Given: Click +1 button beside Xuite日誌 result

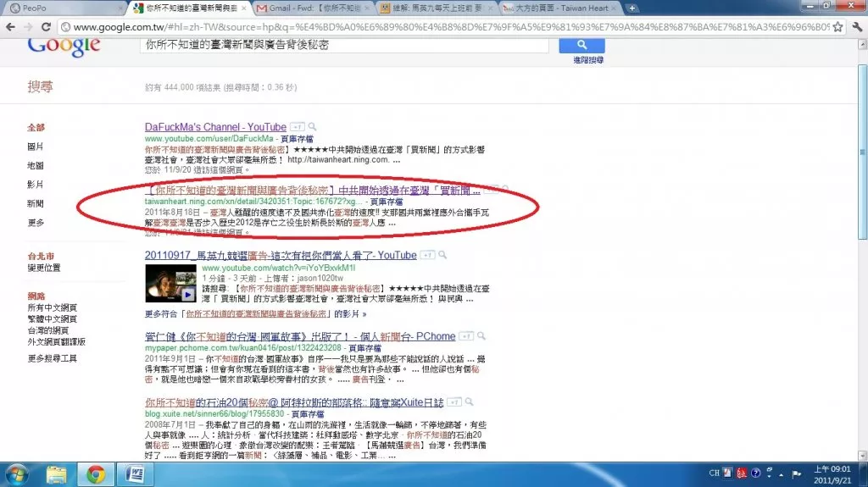Looking at the screenshot, I should [454, 401].
